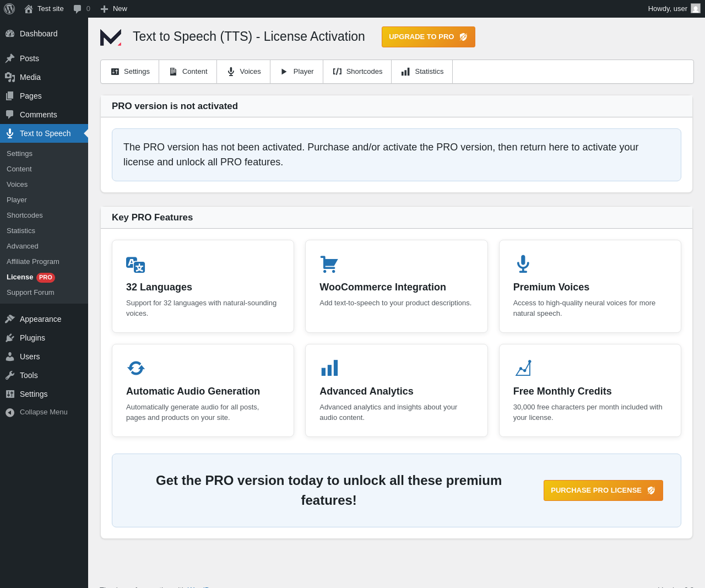This screenshot has height=588, width=705.
Task: Open the Affiliate Program submenu item
Action: (x=33, y=262)
